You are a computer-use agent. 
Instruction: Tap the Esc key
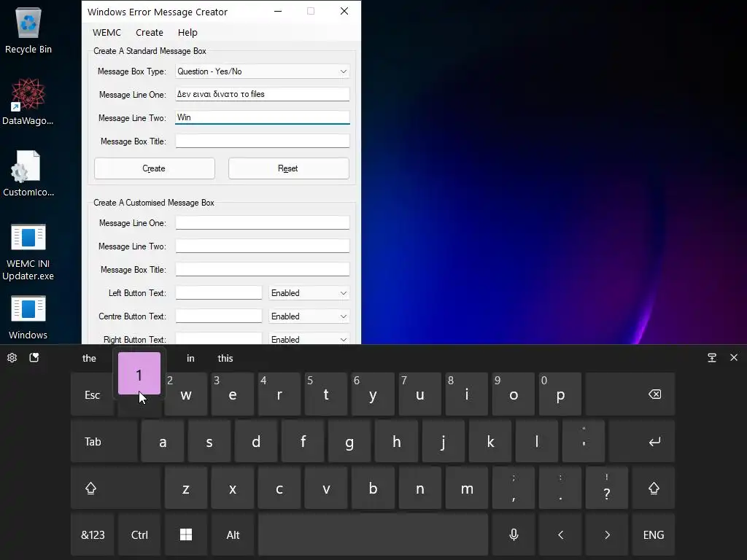(x=93, y=394)
